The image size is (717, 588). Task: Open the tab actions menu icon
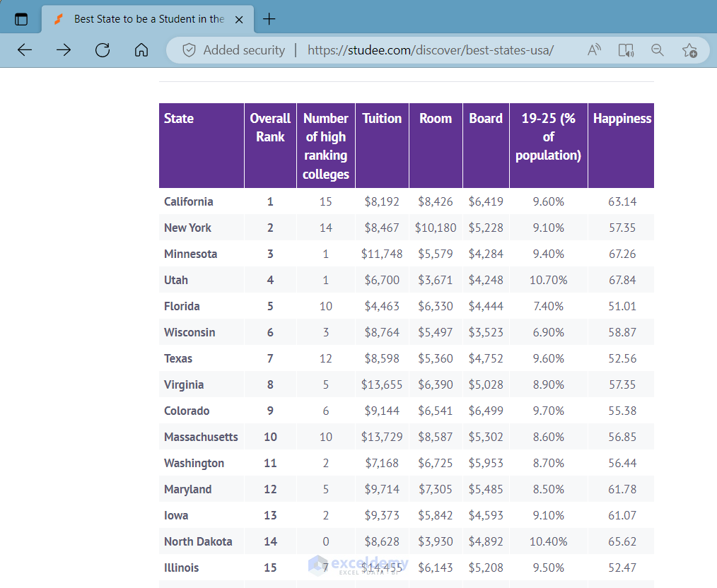(x=21, y=19)
